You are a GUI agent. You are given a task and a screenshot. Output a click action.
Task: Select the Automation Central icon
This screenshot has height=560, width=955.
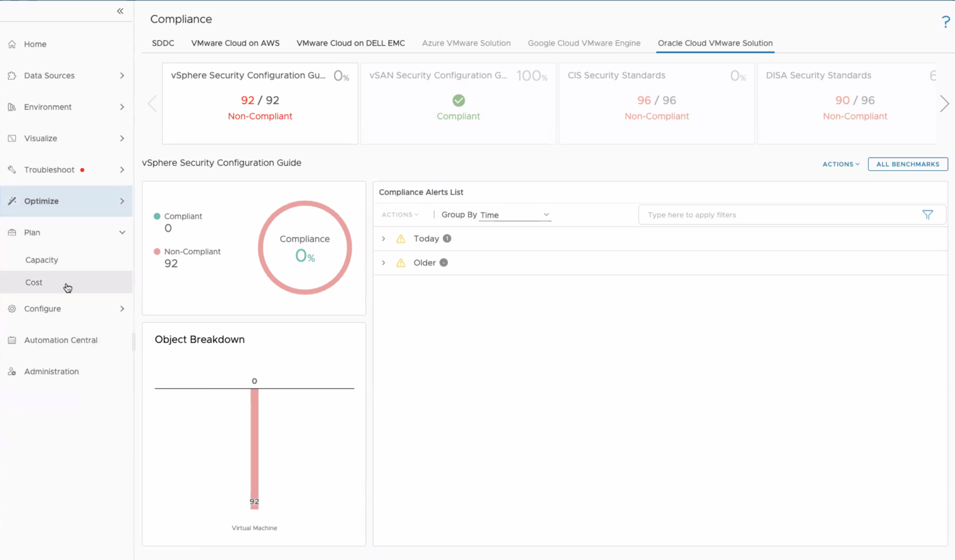[12, 340]
